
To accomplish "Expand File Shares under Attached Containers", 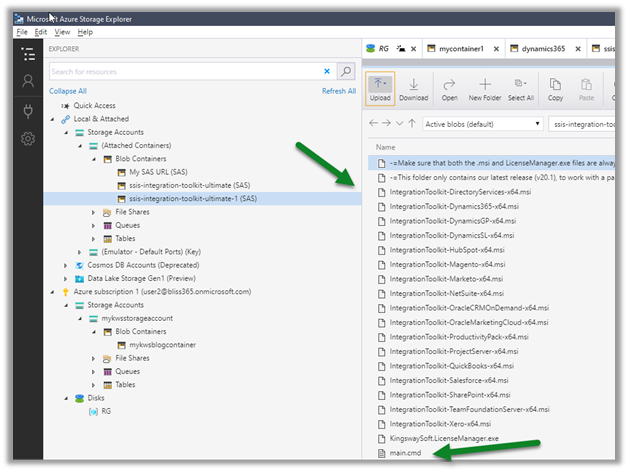I will 93,213.
